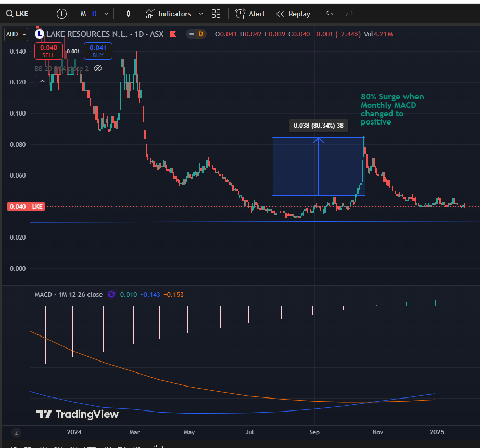Open the LKE symbol search
480x448 pixels.
pos(18,14)
